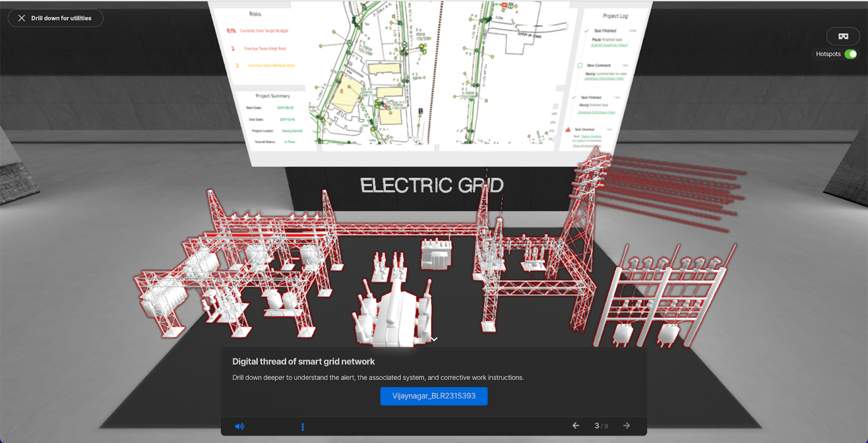Image resolution: width=868 pixels, height=443 pixels.
Task: Go to the previous slide arrow
Action: pyautogui.click(x=576, y=426)
